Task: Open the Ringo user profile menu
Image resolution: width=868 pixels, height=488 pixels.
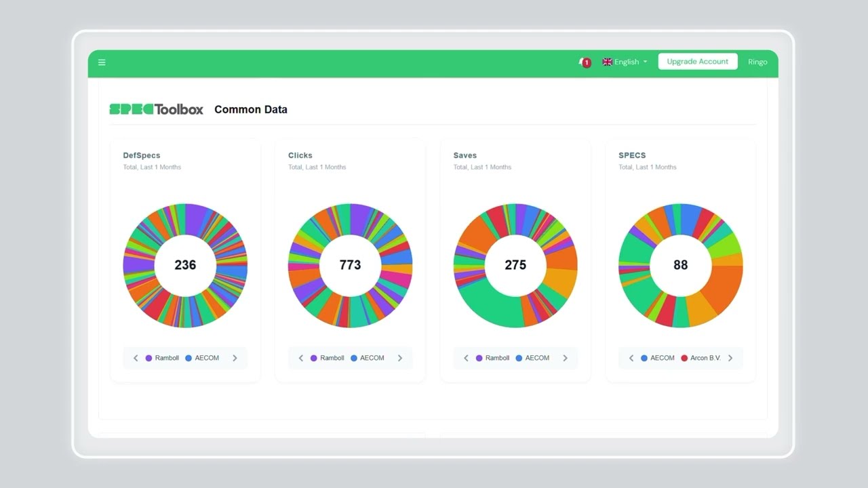Action: click(757, 62)
